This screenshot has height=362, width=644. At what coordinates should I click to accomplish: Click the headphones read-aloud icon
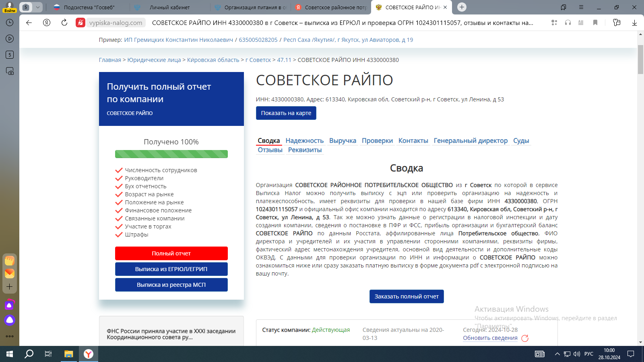(x=568, y=23)
